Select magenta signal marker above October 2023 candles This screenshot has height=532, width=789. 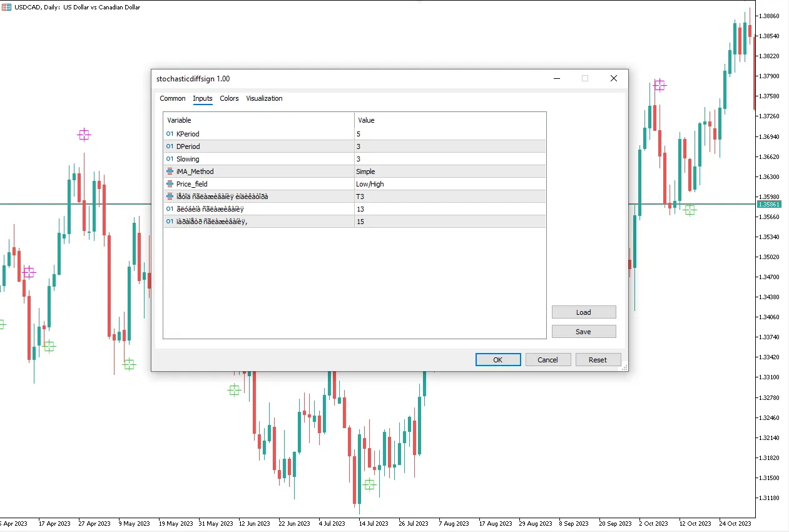click(659, 85)
